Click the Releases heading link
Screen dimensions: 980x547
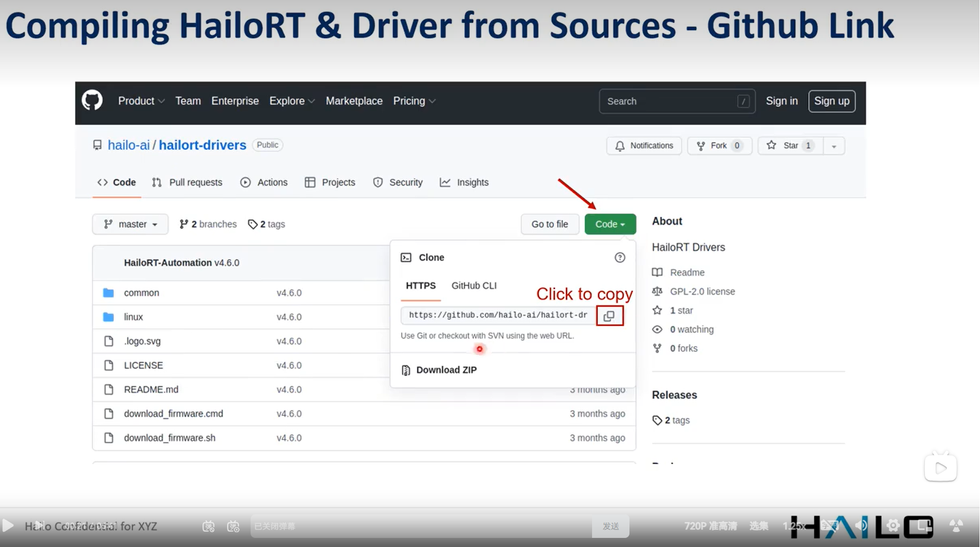click(x=674, y=395)
